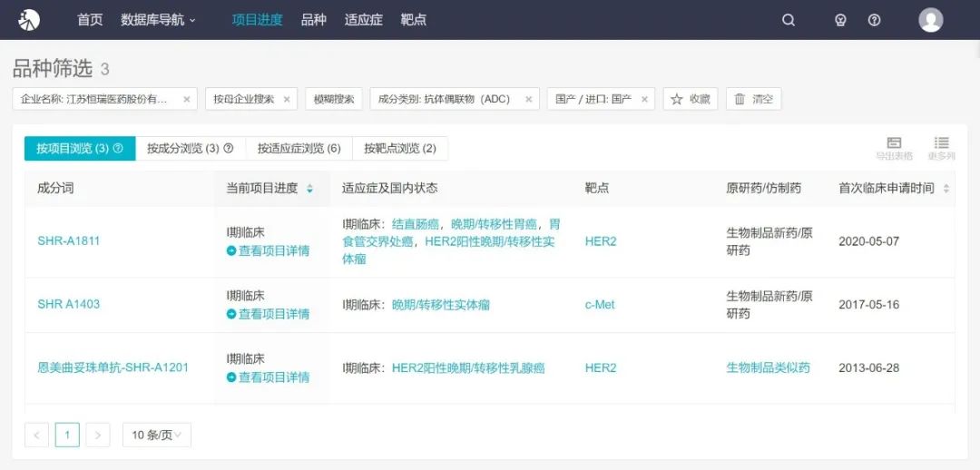This screenshot has width=980, height=470.
Task: Click the 更多列 icon
Action: (x=941, y=149)
